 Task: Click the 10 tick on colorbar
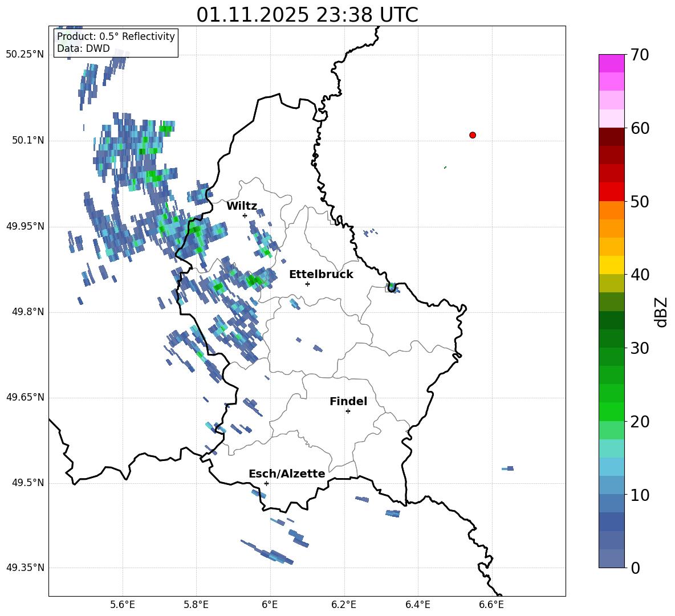point(640,495)
